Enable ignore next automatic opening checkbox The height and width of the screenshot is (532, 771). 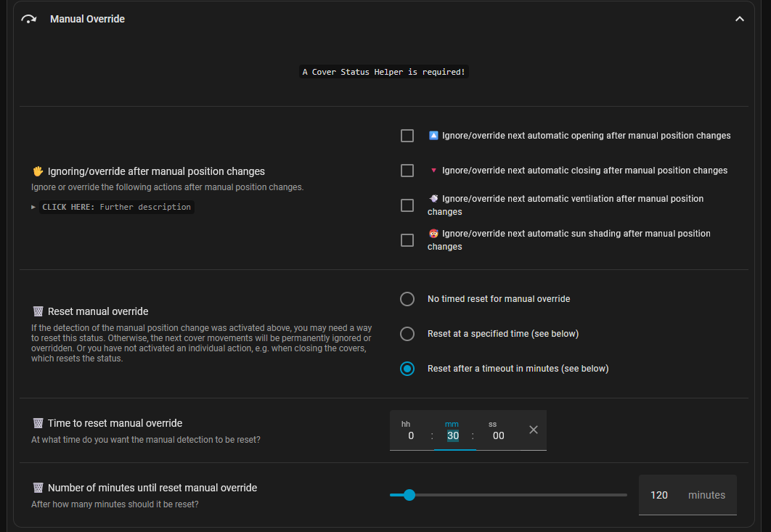(407, 136)
